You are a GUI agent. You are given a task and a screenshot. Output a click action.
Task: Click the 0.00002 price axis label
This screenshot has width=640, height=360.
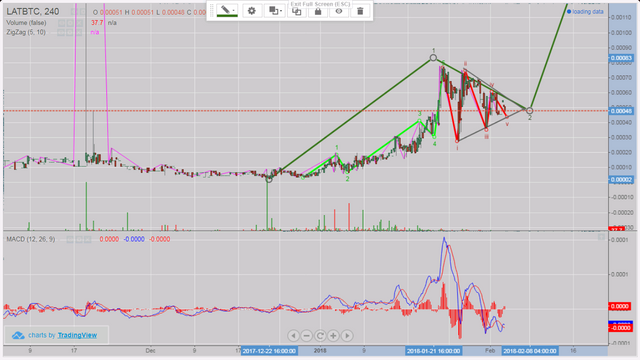pos(621,180)
